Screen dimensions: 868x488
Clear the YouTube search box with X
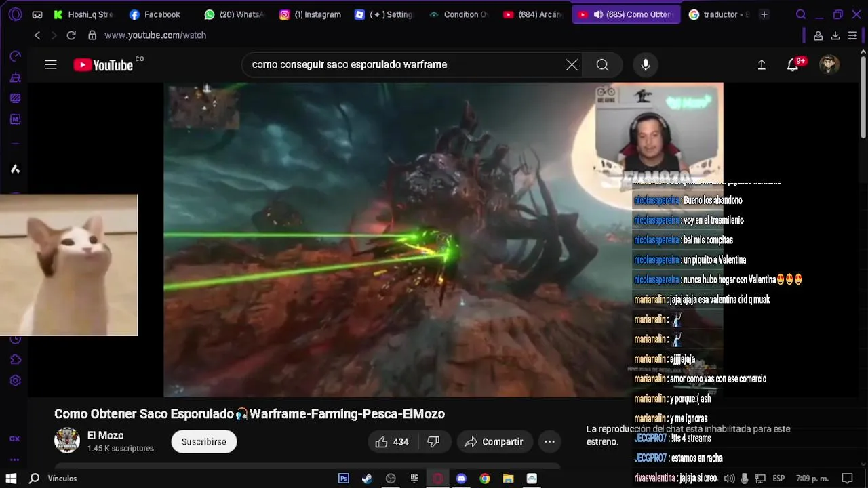[x=572, y=65]
